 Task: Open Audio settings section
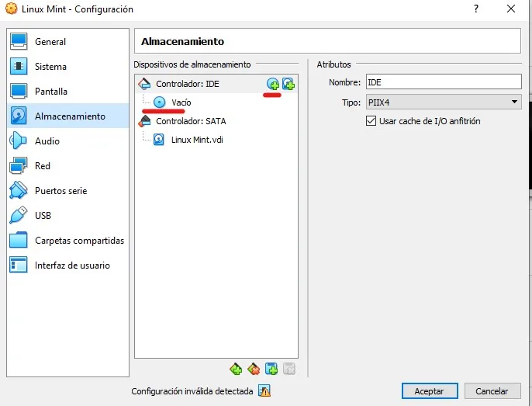pyautogui.click(x=68, y=141)
